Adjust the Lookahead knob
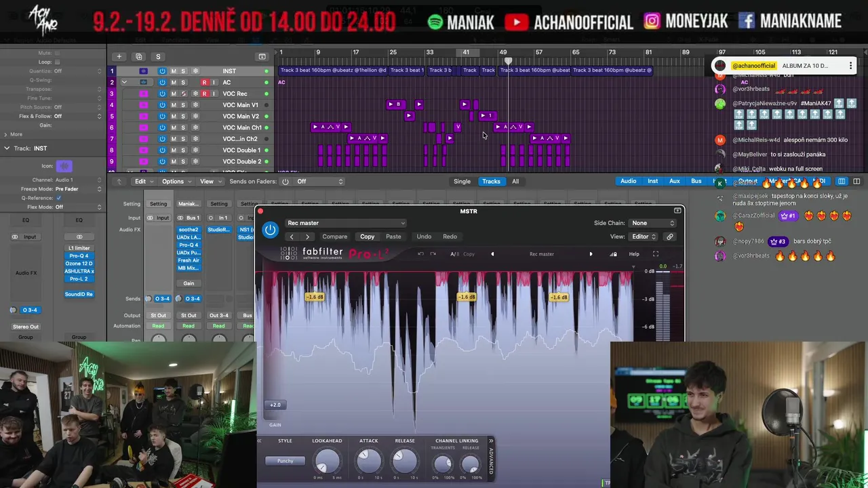Viewport: 868px width, 488px height. click(x=327, y=461)
